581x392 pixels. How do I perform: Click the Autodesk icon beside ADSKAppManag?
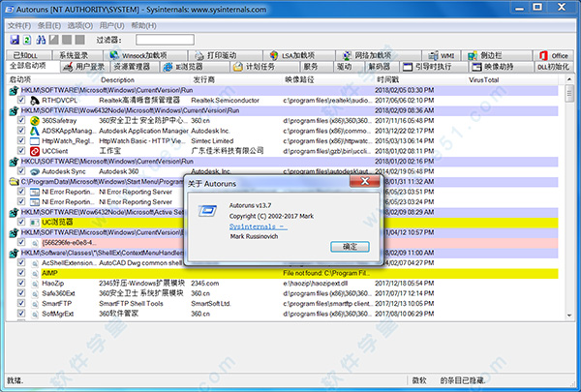click(35, 131)
